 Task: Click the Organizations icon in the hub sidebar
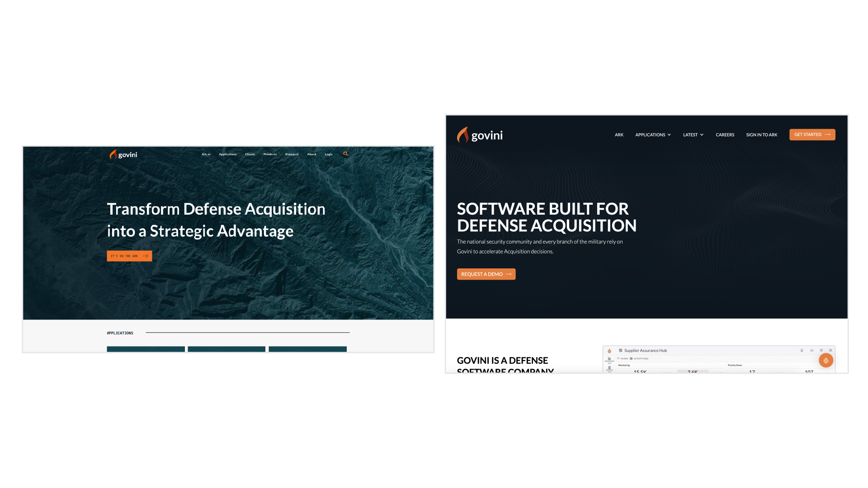pyautogui.click(x=609, y=359)
